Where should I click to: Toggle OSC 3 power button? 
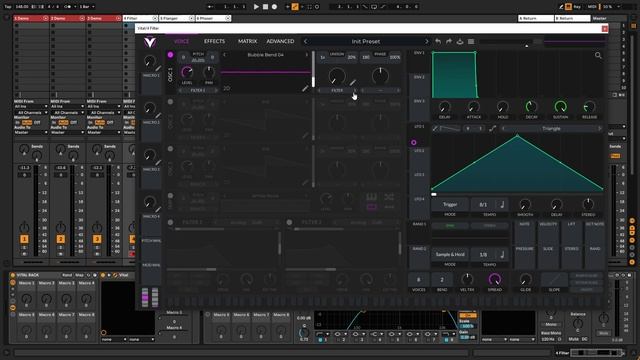click(170, 149)
